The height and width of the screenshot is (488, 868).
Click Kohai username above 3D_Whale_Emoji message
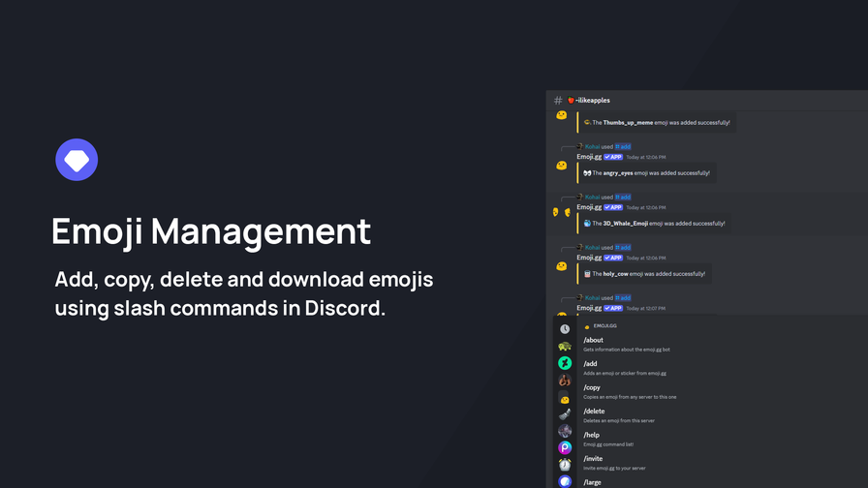592,197
